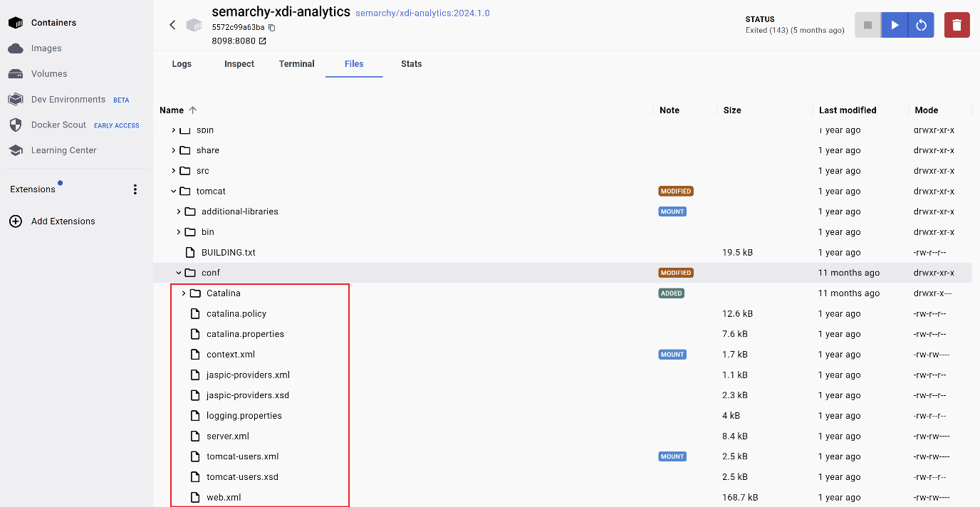
Task: Switch to the Stats tab
Action: point(412,64)
